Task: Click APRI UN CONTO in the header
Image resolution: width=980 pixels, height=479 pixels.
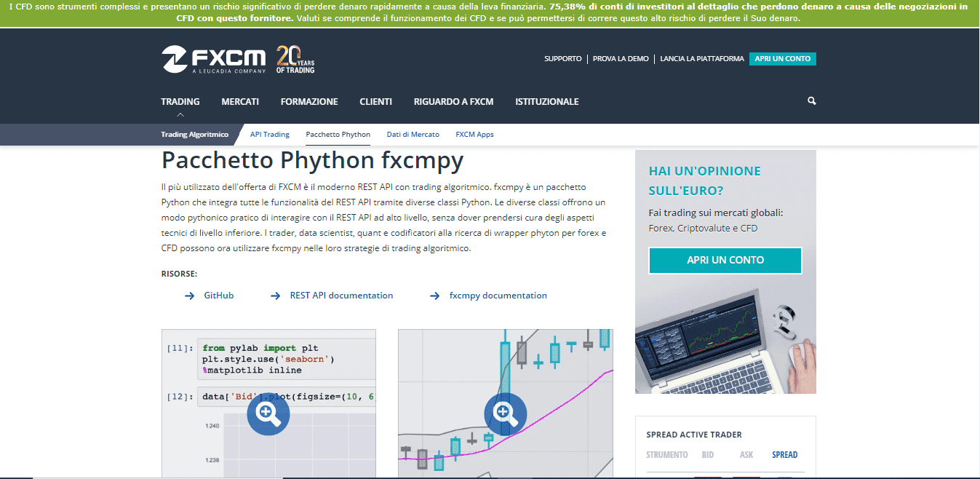Action: [782, 58]
